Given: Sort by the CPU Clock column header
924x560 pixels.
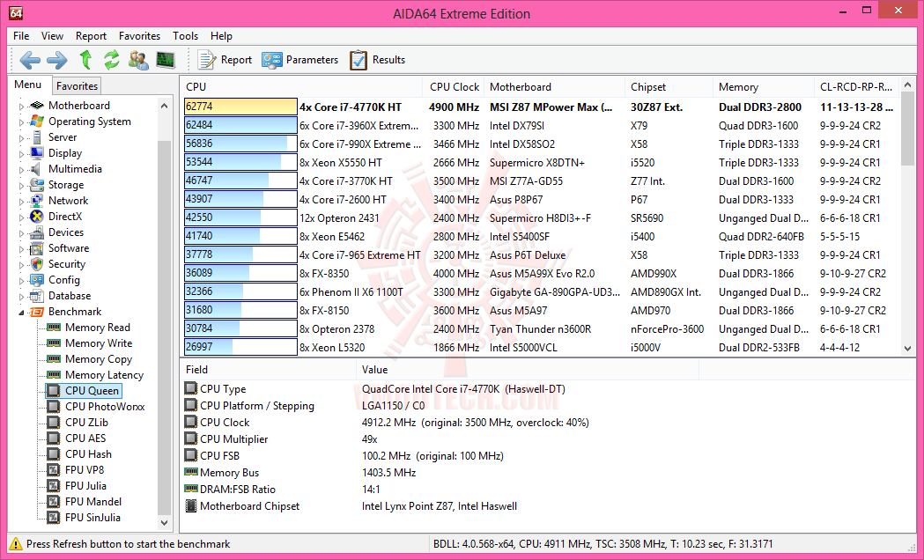Looking at the screenshot, I should [454, 87].
